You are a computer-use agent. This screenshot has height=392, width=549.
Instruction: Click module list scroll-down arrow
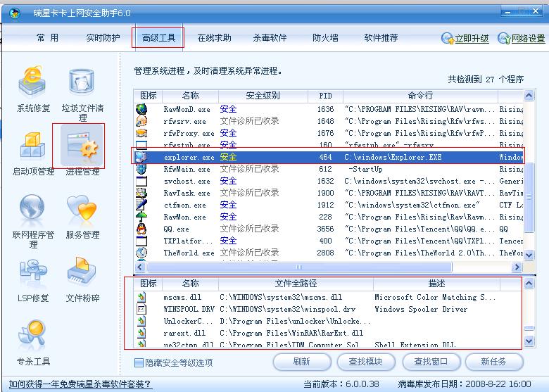pyautogui.click(x=529, y=341)
